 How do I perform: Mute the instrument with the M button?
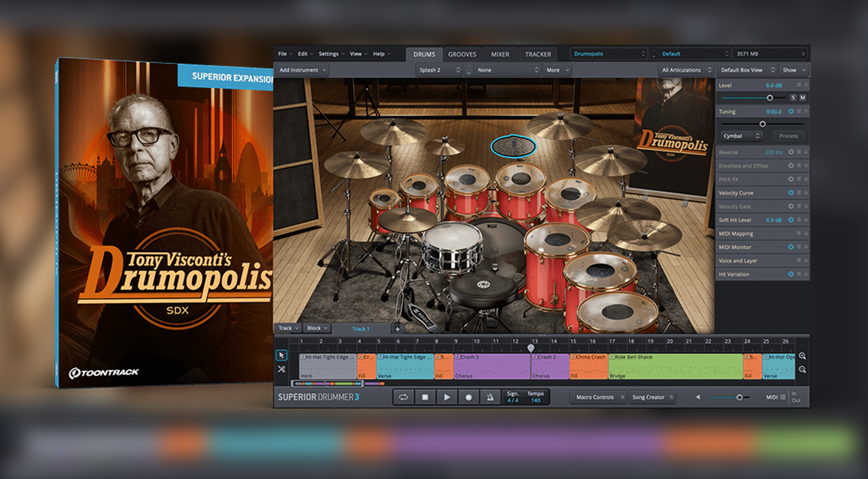click(x=803, y=98)
